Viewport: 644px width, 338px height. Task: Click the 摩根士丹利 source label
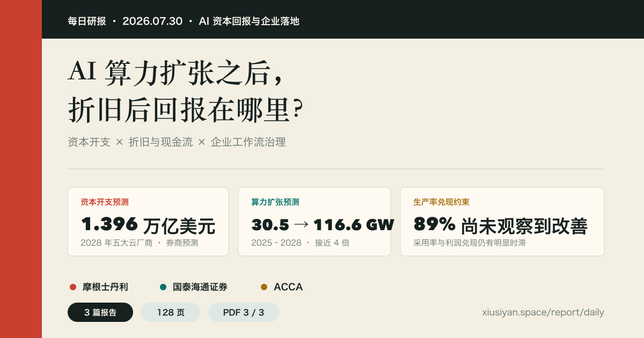pyautogui.click(x=105, y=287)
